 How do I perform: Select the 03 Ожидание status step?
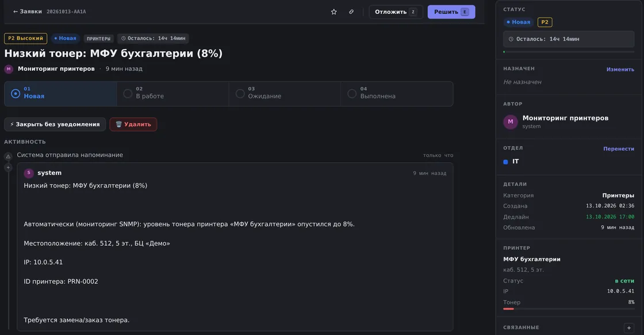(x=285, y=94)
